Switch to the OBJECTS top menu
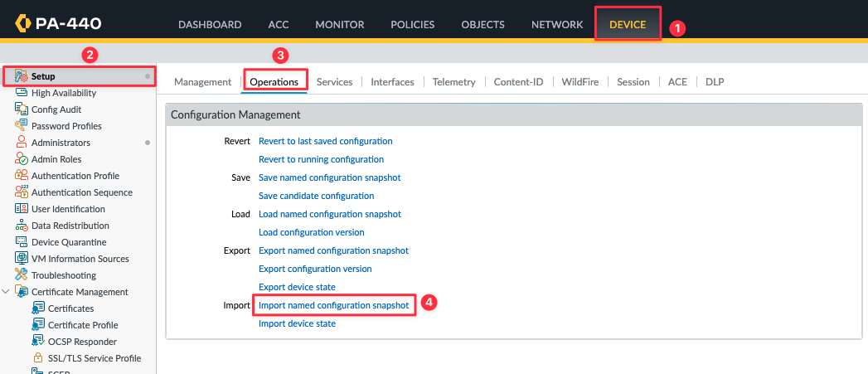868x374 pixels. [482, 24]
